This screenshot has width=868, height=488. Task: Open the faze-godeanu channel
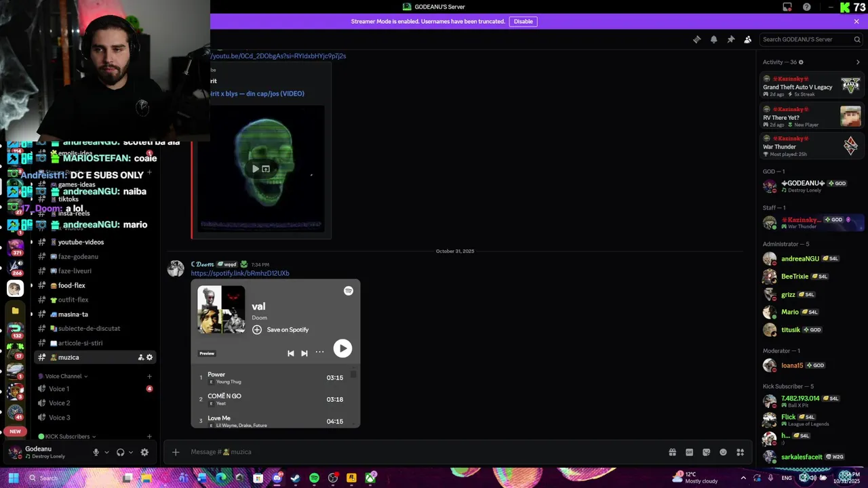(x=95, y=257)
